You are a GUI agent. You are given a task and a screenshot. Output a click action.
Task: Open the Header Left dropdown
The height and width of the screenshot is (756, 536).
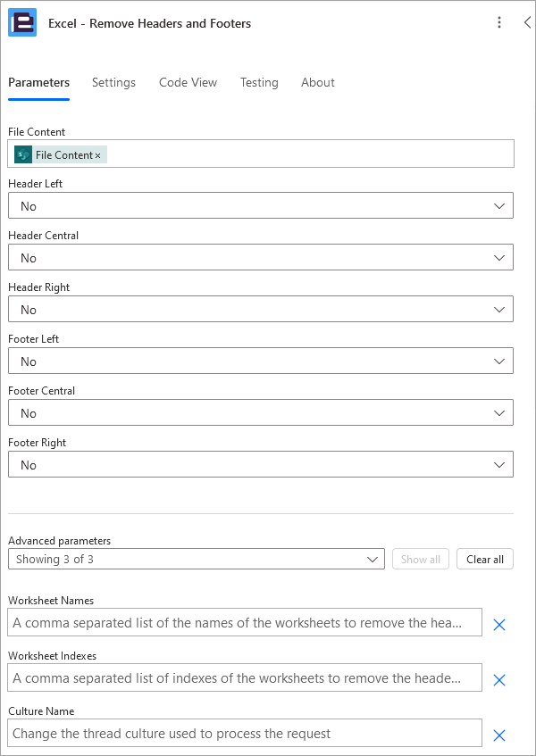pyautogui.click(x=261, y=205)
